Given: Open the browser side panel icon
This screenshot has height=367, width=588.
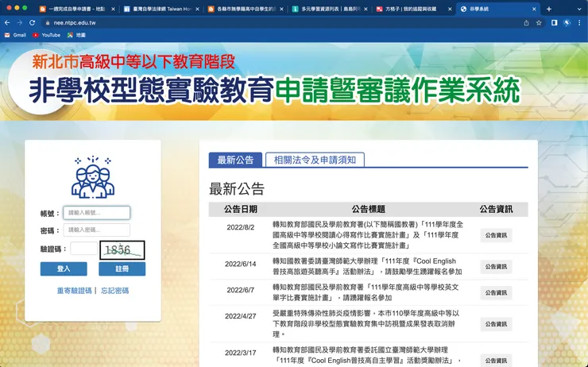Looking at the screenshot, I should click(x=555, y=23).
